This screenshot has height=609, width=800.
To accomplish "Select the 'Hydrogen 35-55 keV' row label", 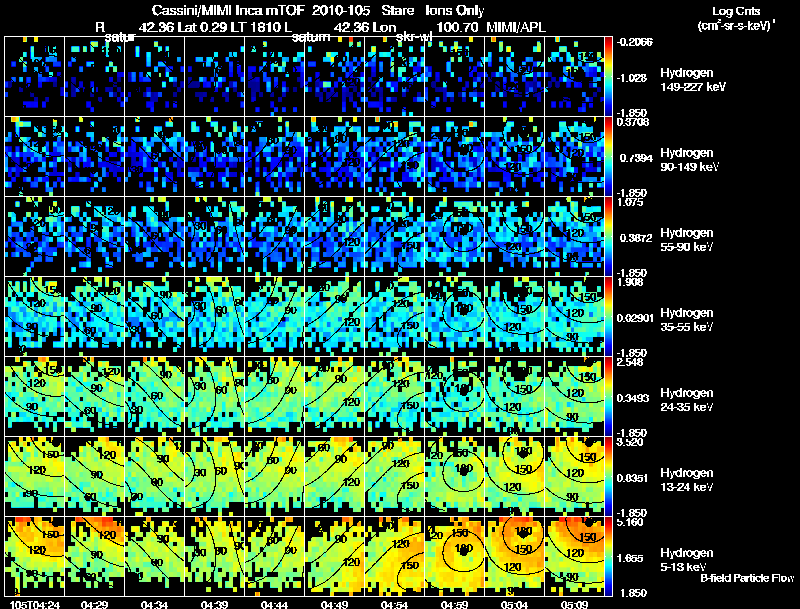I will [687, 320].
